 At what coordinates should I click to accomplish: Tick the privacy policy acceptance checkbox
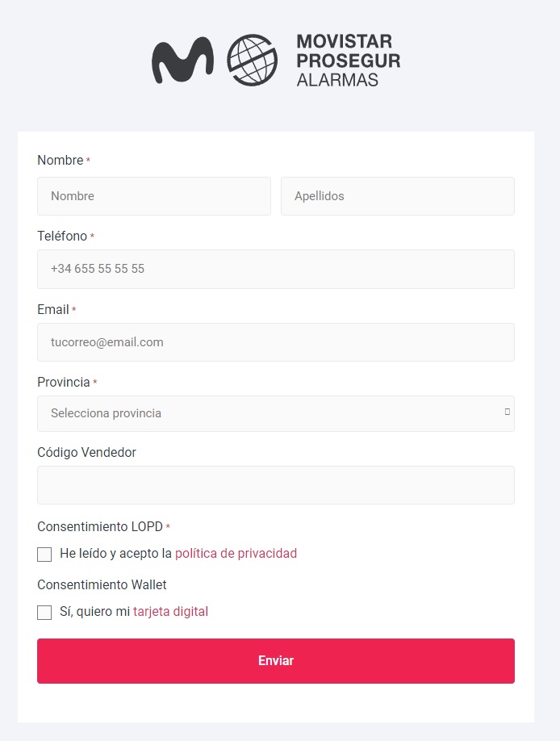[44, 555]
